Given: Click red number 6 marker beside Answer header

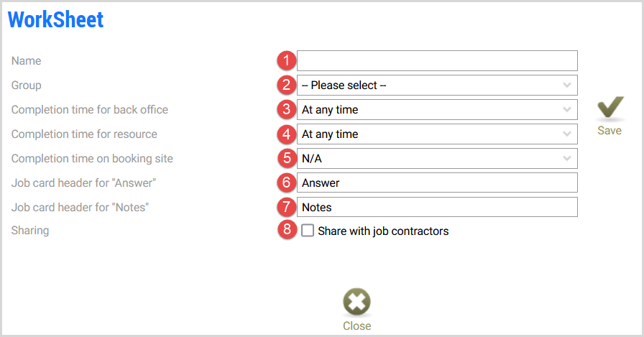Looking at the screenshot, I should pyautogui.click(x=286, y=183).
